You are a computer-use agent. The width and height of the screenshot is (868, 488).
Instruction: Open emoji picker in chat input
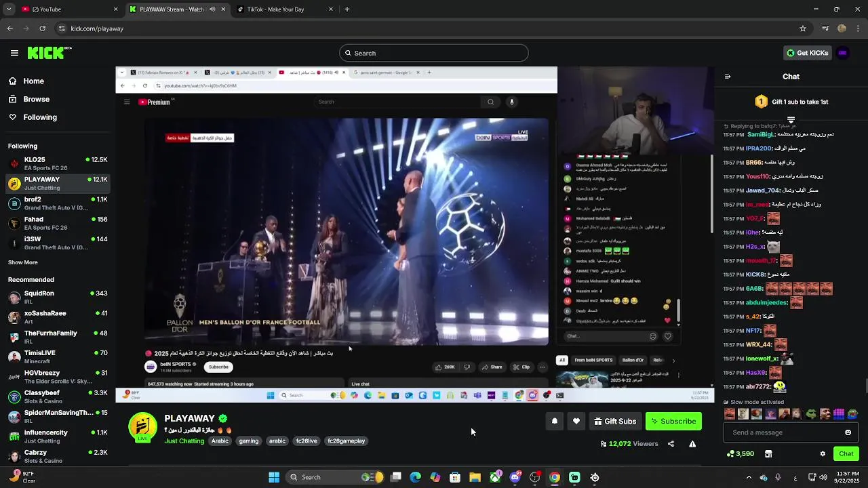[x=848, y=432]
